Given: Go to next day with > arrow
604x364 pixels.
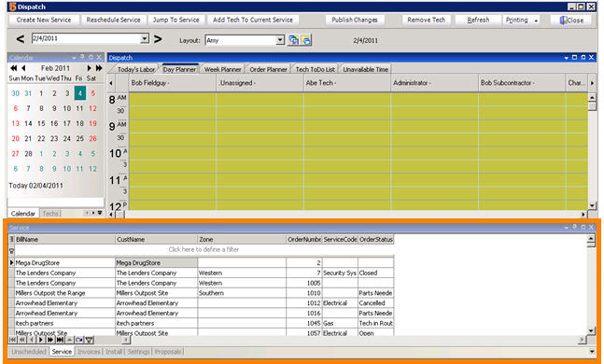Looking at the screenshot, I should pyautogui.click(x=158, y=39).
